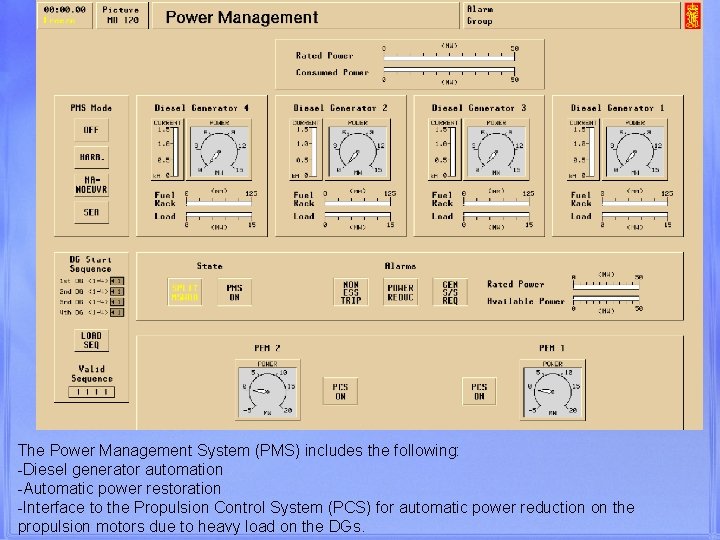
Task: Click the 2nd DG sequence input
Action: pos(117,291)
